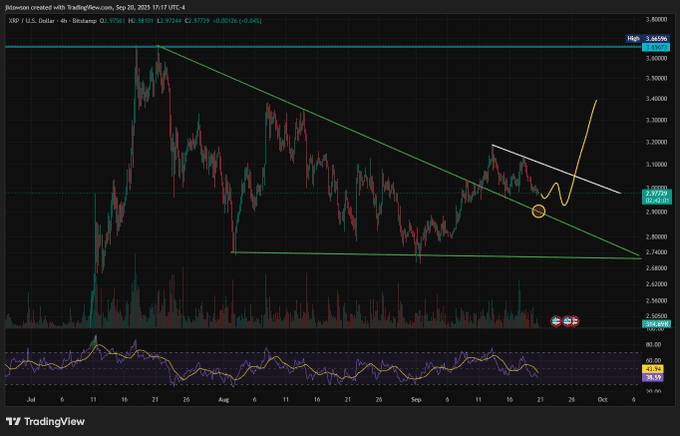
Task: Select the cyan horizontal resistance line
Action: (x=300, y=46)
